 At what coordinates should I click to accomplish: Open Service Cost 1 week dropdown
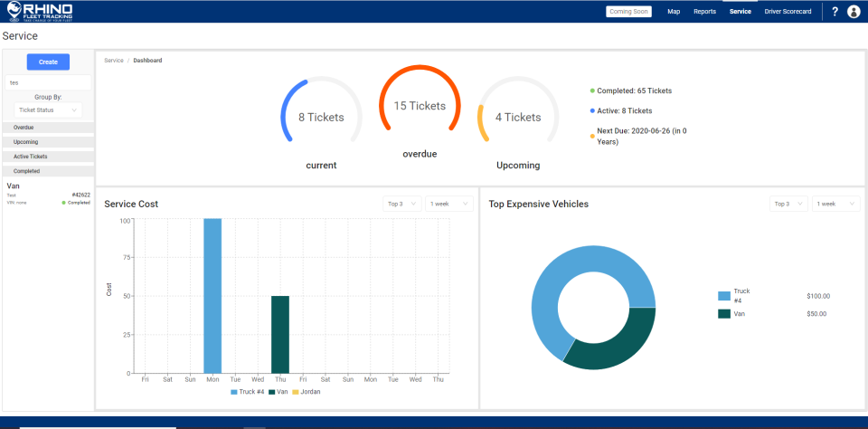point(449,204)
